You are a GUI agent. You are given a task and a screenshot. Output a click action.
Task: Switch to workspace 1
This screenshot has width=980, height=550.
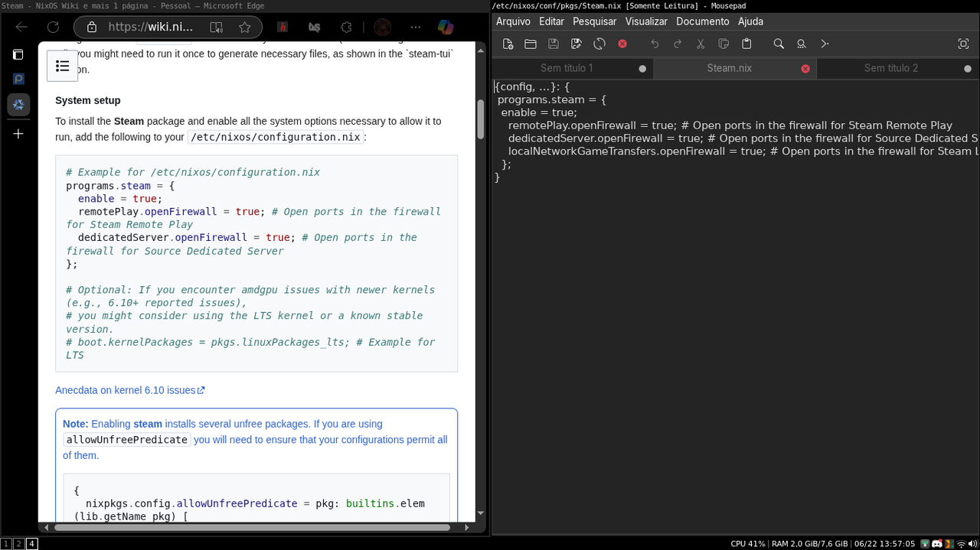point(6,544)
